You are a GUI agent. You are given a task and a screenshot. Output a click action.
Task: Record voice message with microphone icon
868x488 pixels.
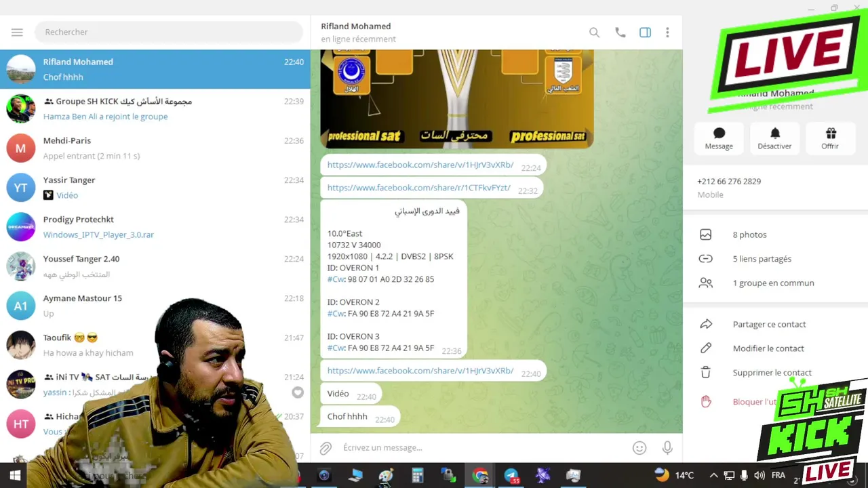(667, 448)
